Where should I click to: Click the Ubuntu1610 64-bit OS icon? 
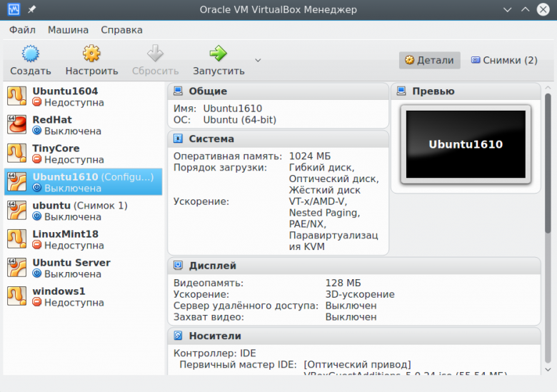[16, 182]
